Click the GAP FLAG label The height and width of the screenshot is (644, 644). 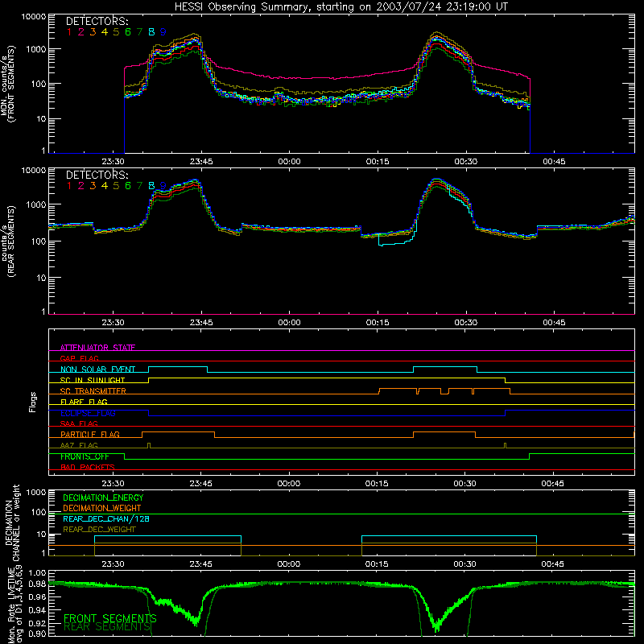79,358
